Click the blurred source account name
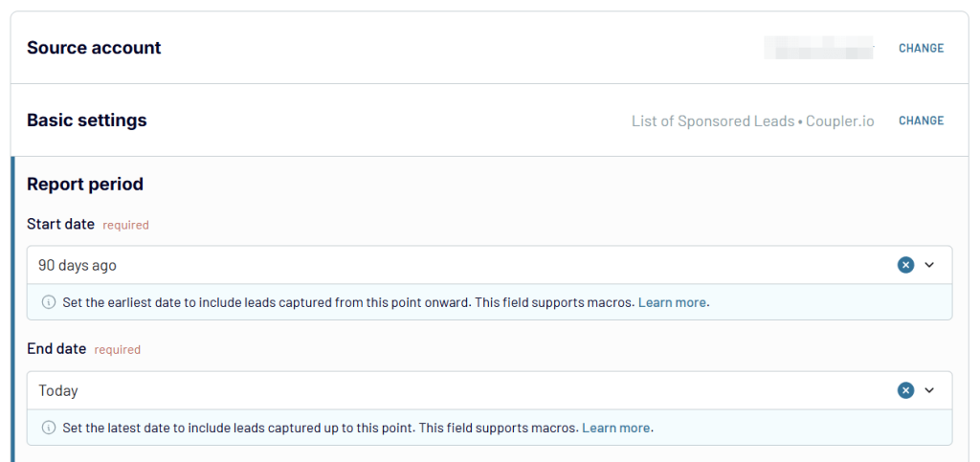 click(x=819, y=48)
